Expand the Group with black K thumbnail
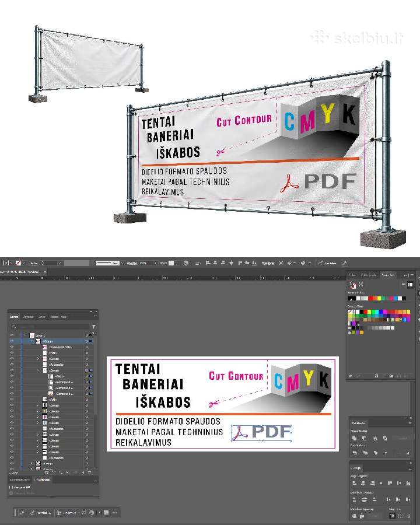The width and height of the screenshot is (420, 525). pos(38,405)
